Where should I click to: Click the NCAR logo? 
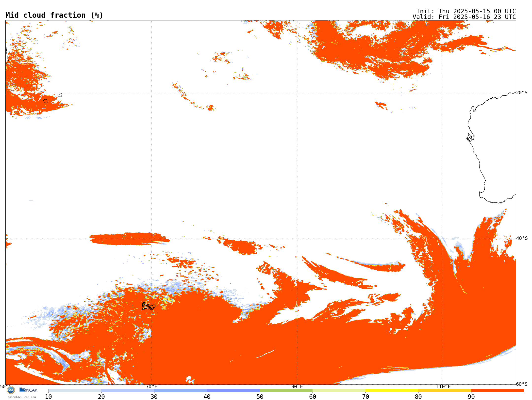[28, 390]
